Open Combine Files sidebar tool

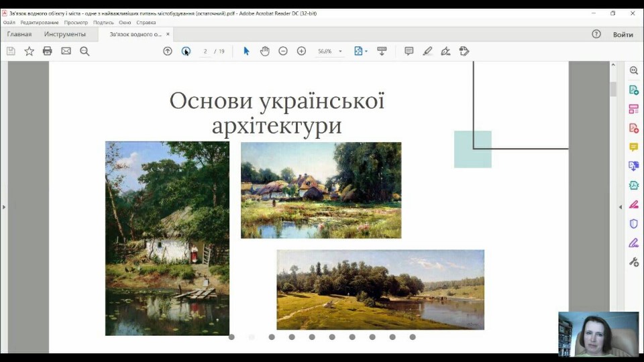[634, 166]
